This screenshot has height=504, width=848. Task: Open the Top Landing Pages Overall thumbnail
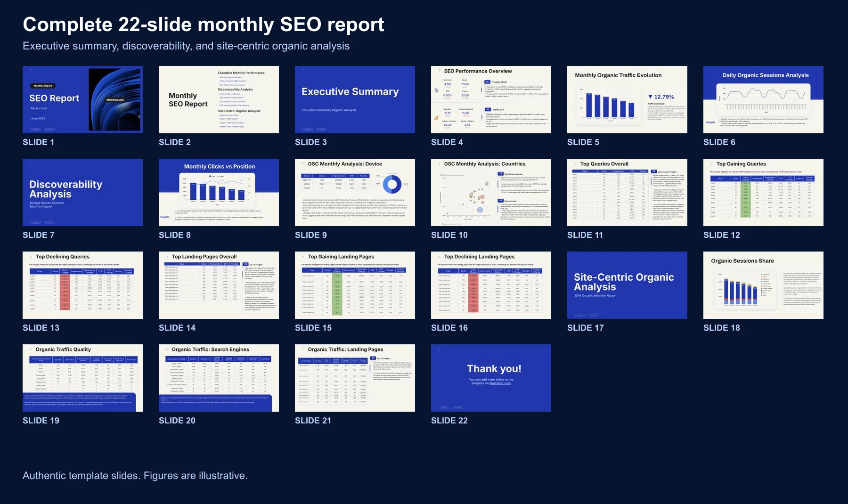coord(219,285)
